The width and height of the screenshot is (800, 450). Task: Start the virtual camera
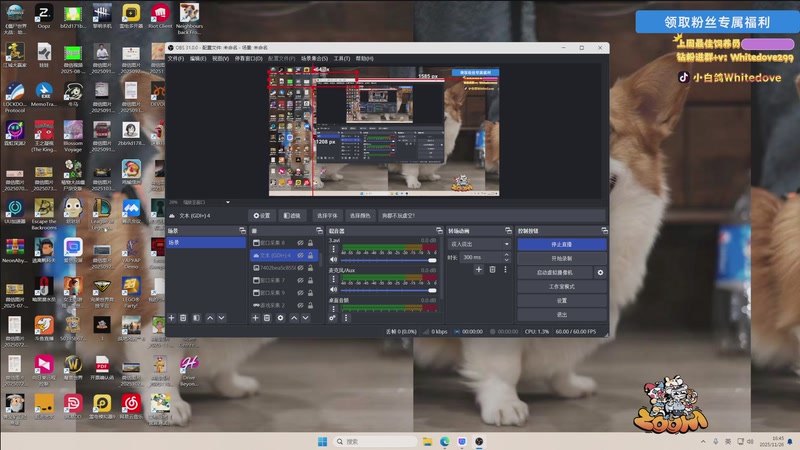point(555,272)
